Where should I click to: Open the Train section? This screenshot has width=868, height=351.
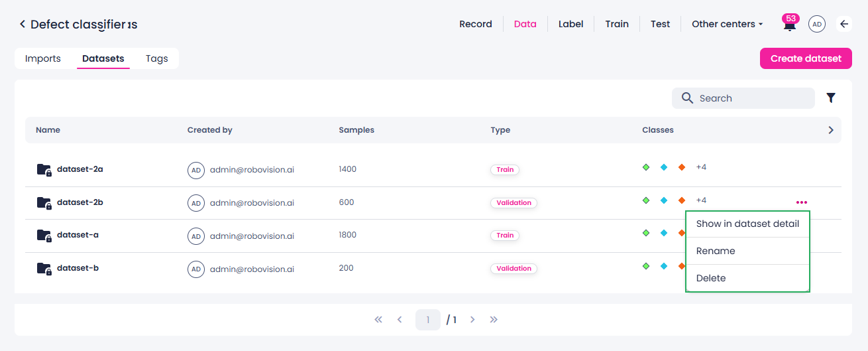coord(617,24)
